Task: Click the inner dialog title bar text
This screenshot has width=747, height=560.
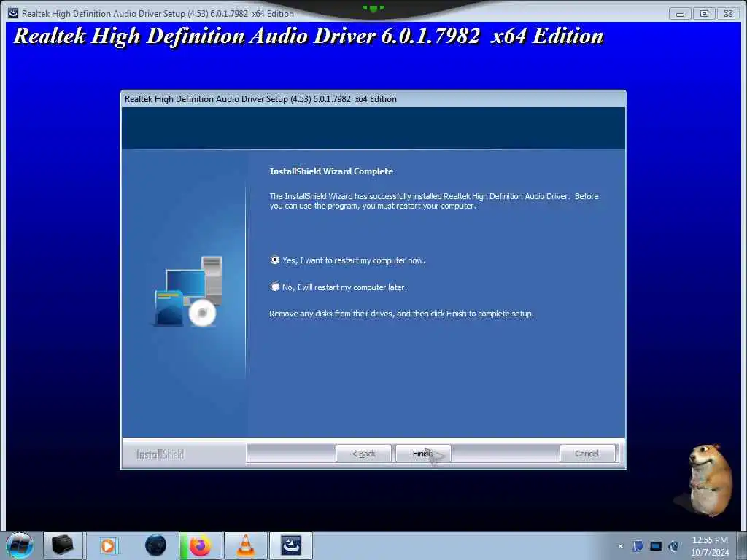Action: [260, 99]
